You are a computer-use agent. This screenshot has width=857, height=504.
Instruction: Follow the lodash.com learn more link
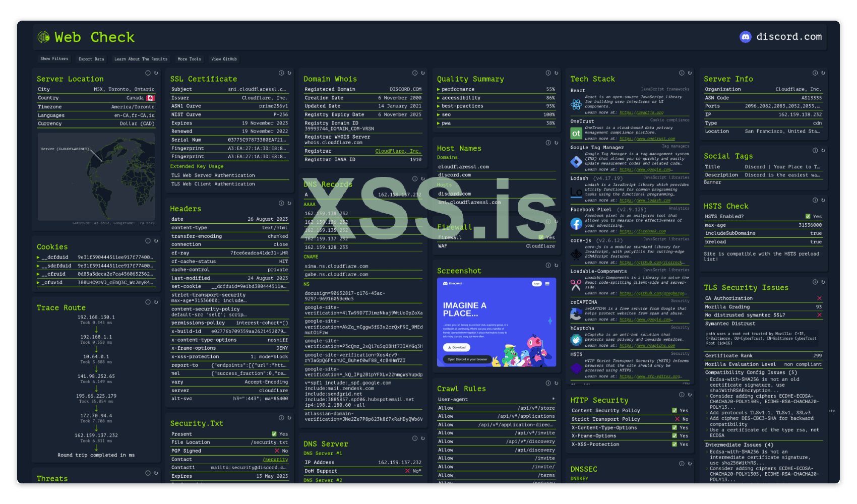point(645,200)
